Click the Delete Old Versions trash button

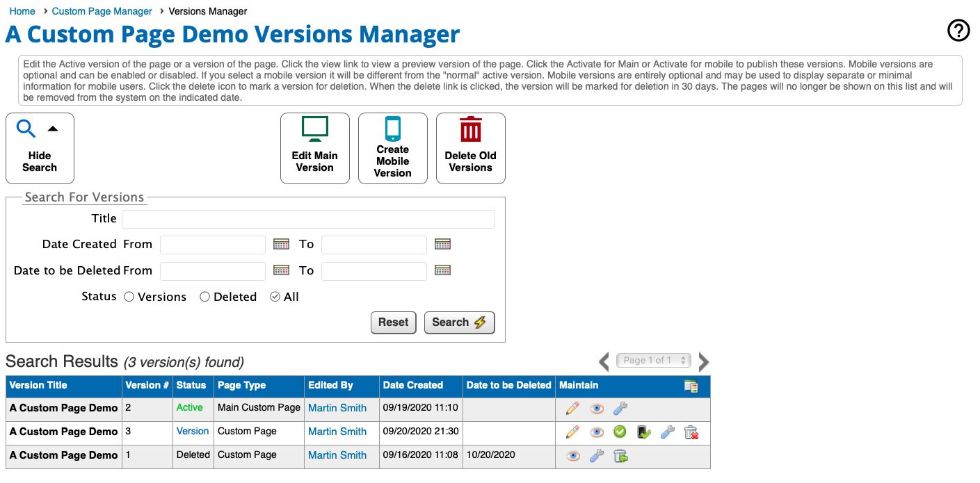click(x=471, y=148)
